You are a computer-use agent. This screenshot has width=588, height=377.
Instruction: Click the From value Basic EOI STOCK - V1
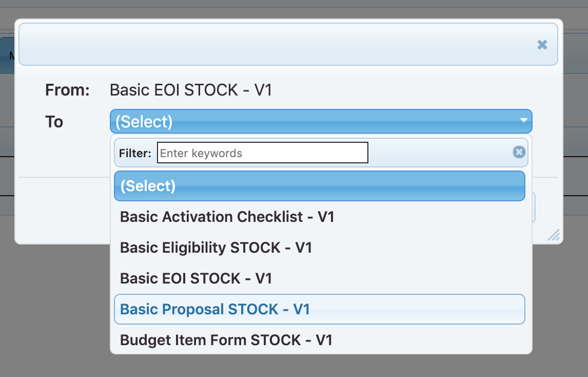pos(191,90)
